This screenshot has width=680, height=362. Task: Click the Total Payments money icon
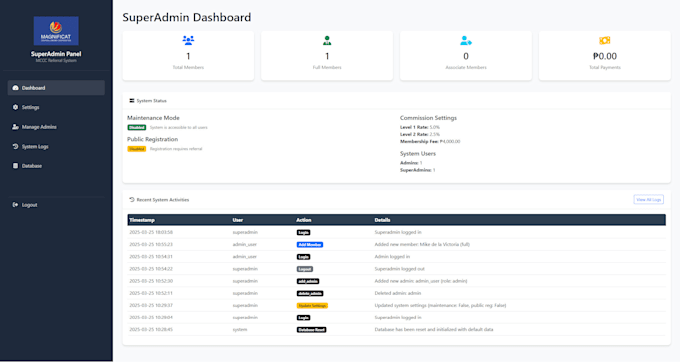click(605, 41)
